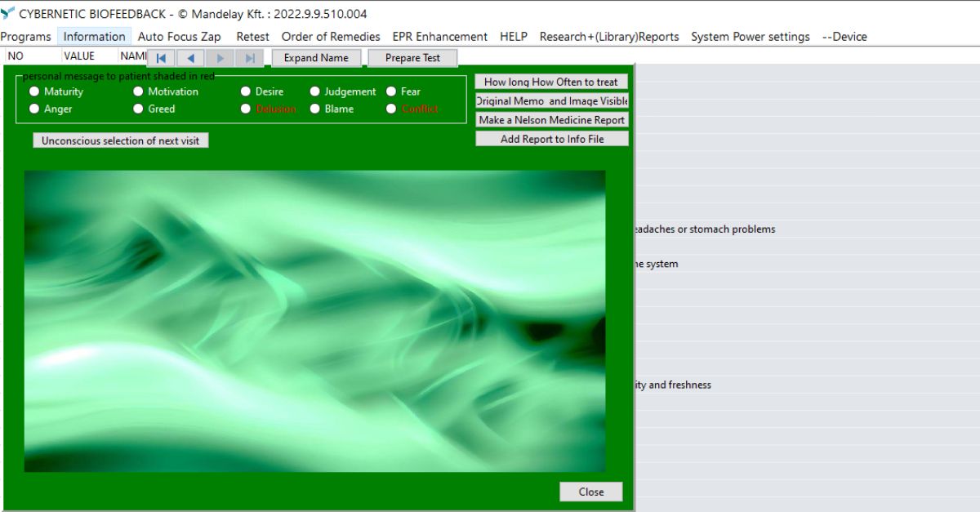This screenshot has width=980, height=512.
Task: Select the Delusion radio option
Action: coord(246,109)
